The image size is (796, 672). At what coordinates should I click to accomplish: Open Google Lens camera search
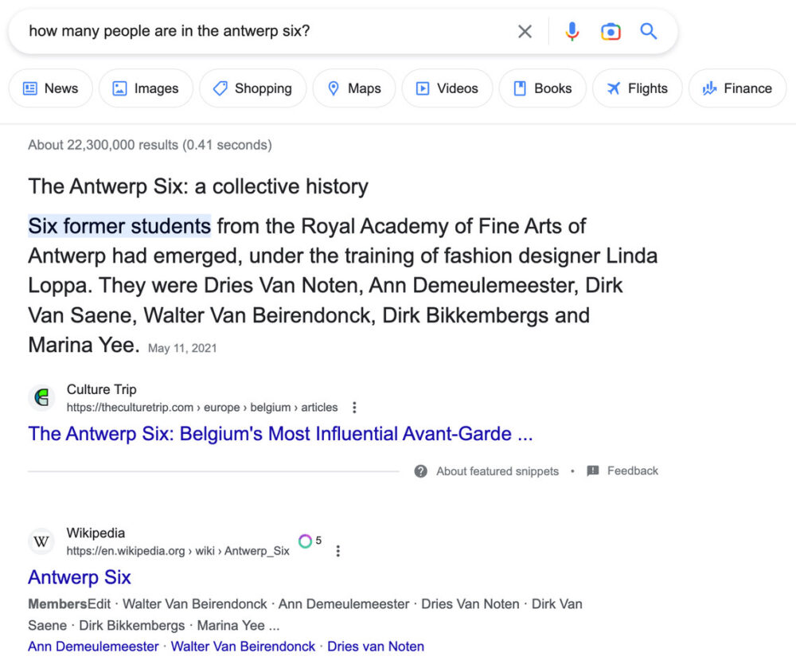(611, 32)
